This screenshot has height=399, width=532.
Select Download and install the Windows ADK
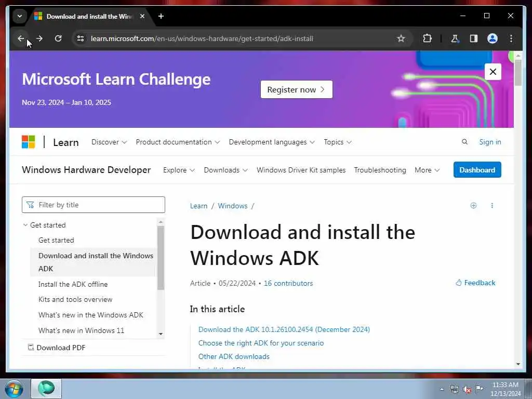click(x=92, y=262)
